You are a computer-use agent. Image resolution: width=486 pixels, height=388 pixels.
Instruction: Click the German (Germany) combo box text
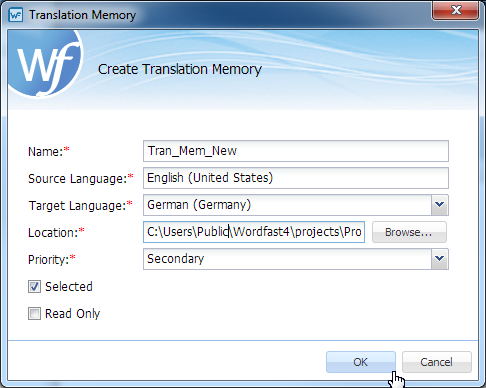[x=199, y=205]
